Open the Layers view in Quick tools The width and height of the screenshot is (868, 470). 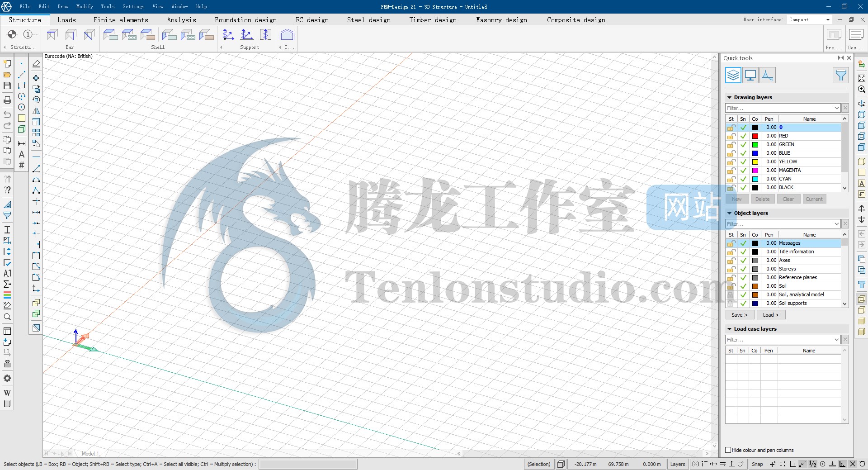click(733, 75)
